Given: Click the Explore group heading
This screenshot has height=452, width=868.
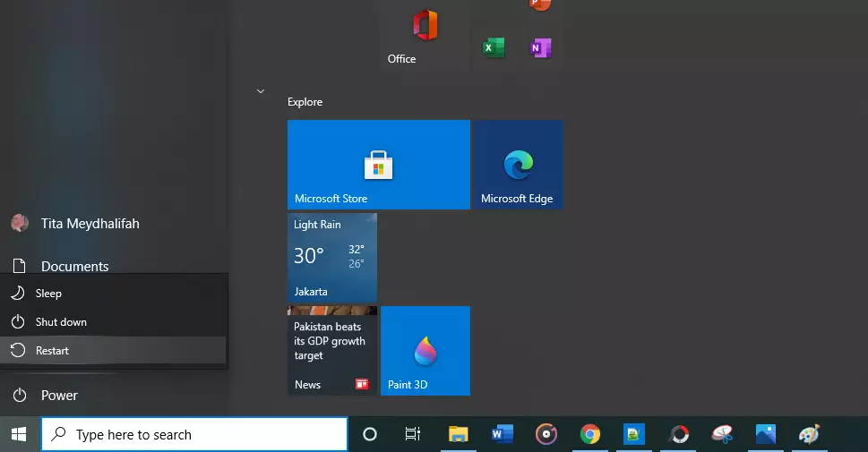Looking at the screenshot, I should (x=305, y=102).
